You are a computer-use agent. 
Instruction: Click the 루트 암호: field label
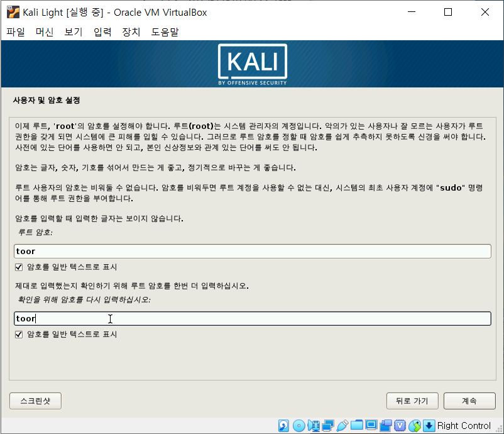(x=35, y=232)
